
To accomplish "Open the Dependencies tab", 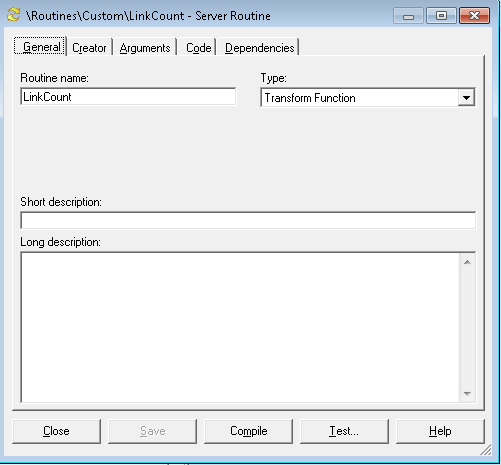I will [x=259, y=48].
